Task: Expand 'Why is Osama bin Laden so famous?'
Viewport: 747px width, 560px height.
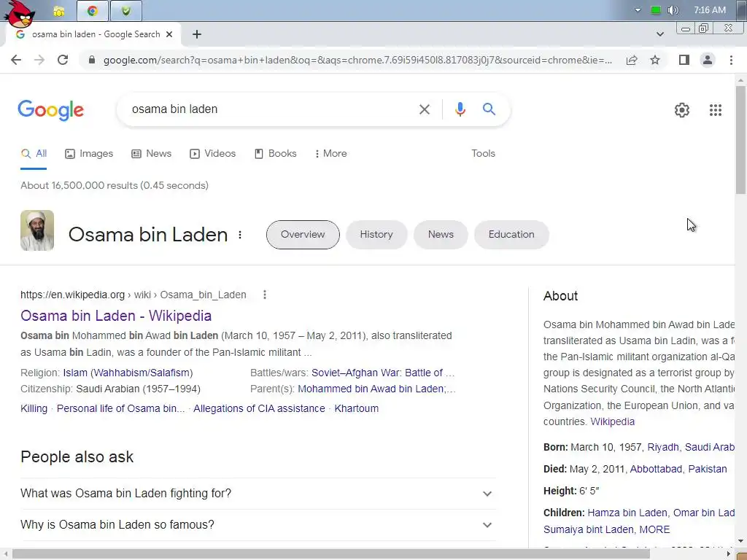Action: [258, 525]
